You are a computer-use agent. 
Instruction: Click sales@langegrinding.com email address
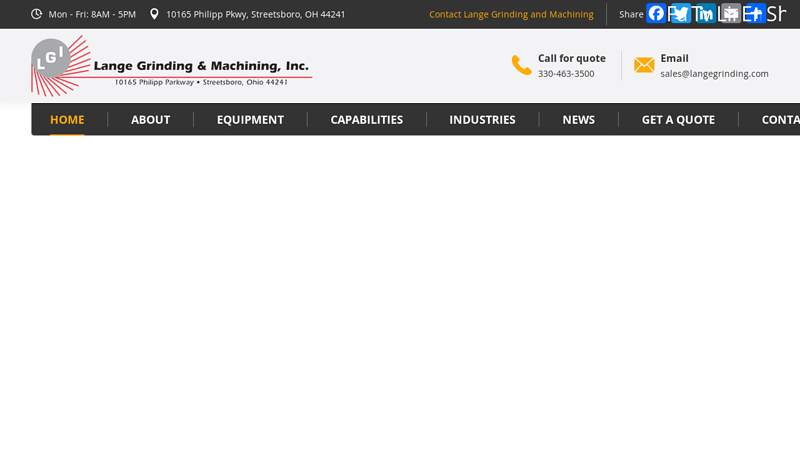(714, 73)
